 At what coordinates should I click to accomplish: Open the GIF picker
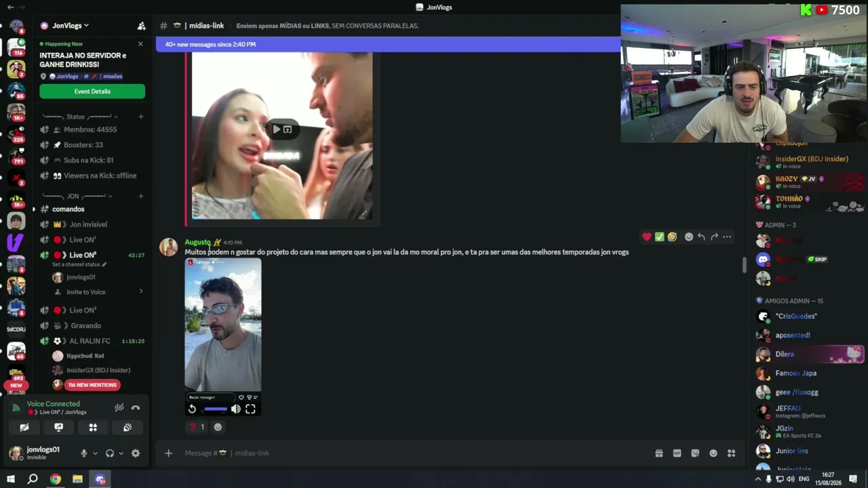coord(677,453)
